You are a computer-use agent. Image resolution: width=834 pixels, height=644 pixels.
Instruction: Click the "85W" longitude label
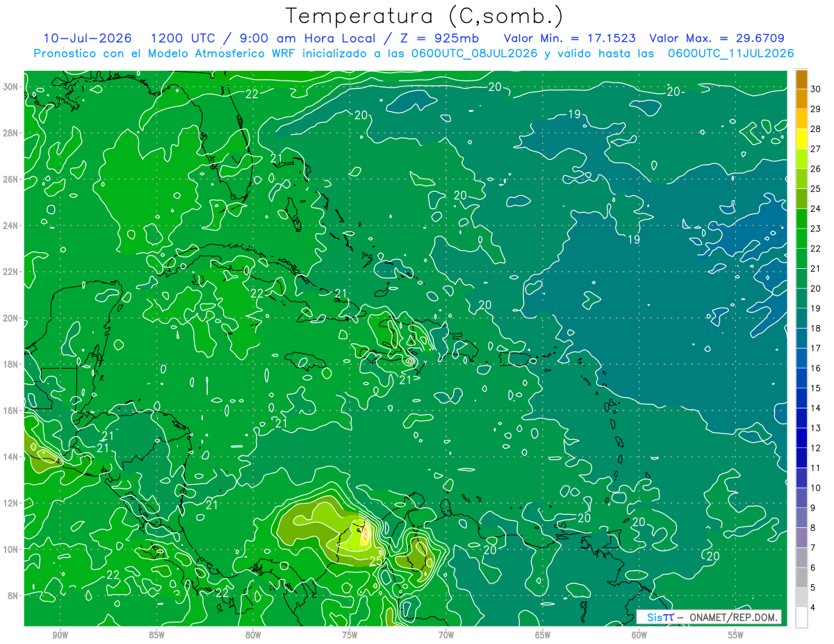(156, 635)
